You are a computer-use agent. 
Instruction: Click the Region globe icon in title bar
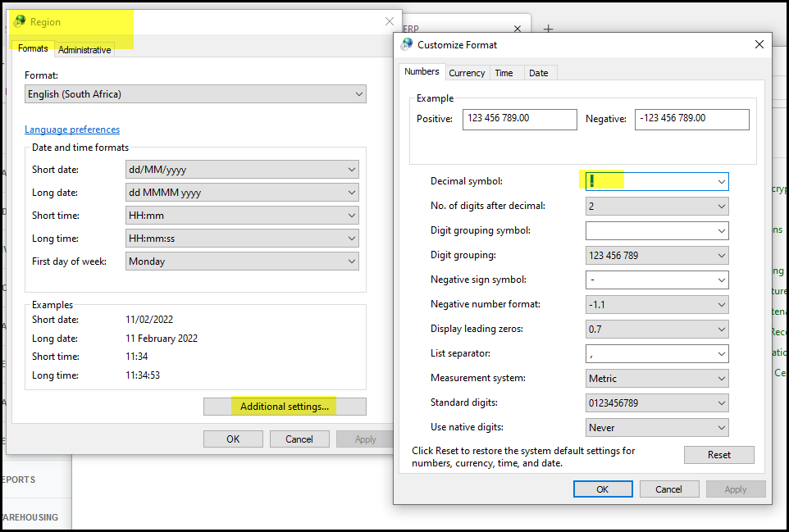click(x=20, y=22)
